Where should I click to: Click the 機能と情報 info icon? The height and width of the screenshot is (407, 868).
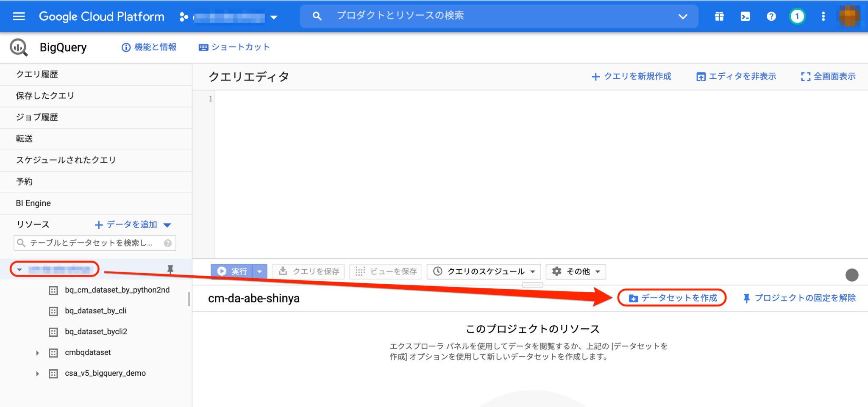[126, 47]
